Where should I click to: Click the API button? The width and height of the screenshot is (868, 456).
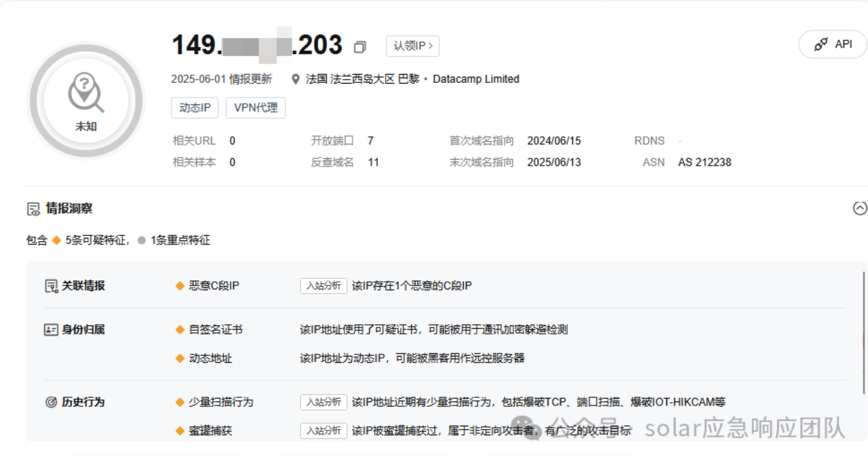(833, 44)
